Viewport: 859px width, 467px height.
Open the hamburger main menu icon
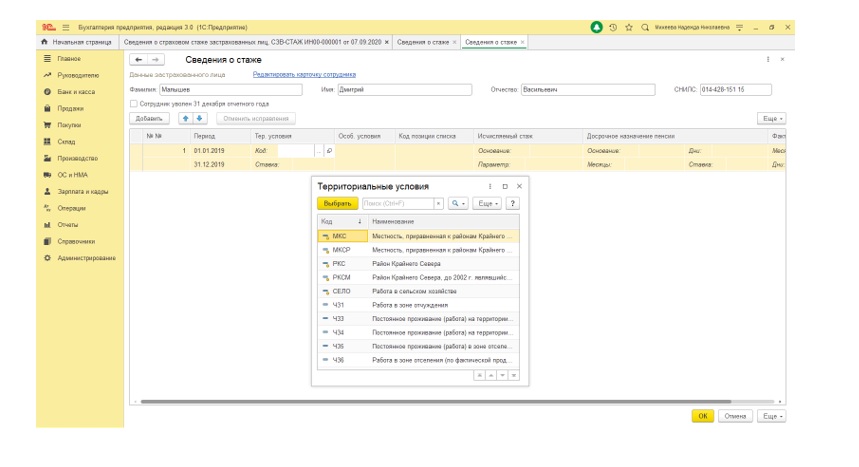coord(66,27)
